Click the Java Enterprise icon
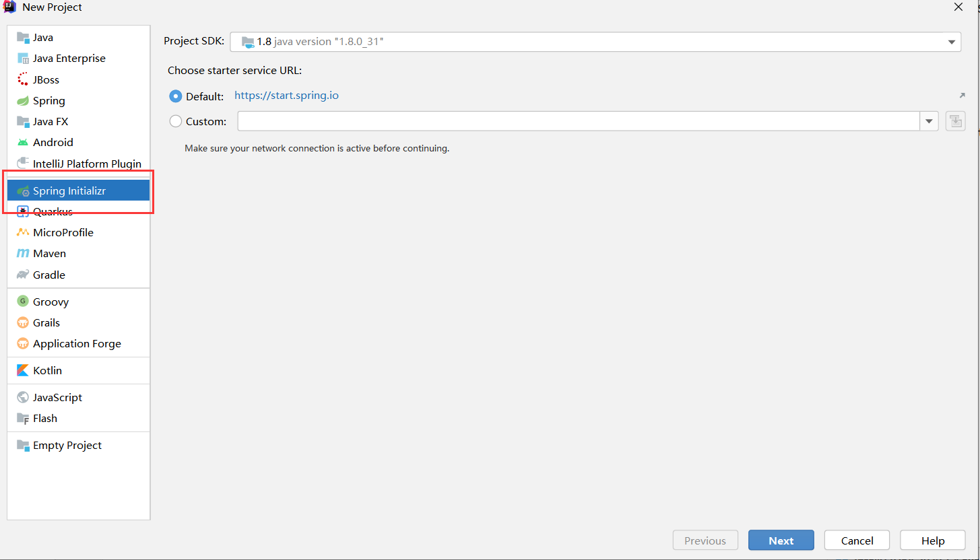Image resolution: width=980 pixels, height=560 pixels. tap(23, 59)
